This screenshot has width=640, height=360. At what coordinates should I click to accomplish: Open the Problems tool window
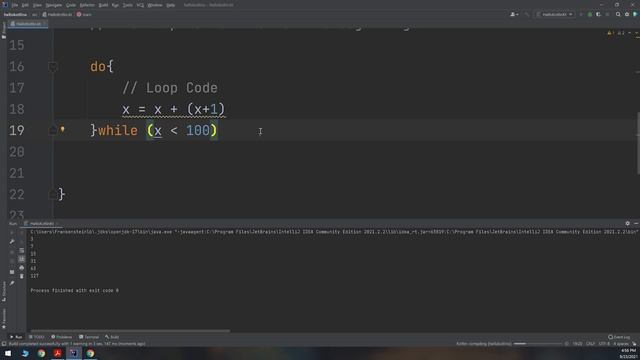tap(62, 337)
